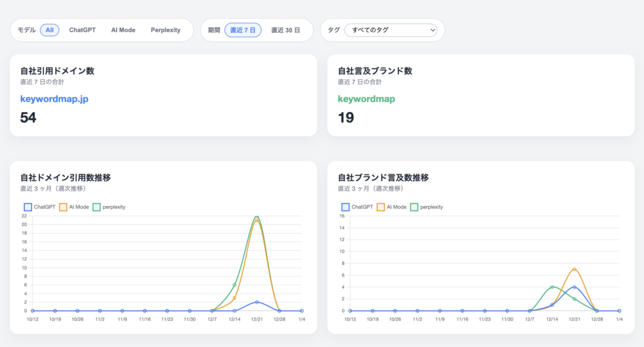Image resolution: width=644 pixels, height=347 pixels.
Task: Select the 直近 7 日 period option
Action: (x=243, y=30)
